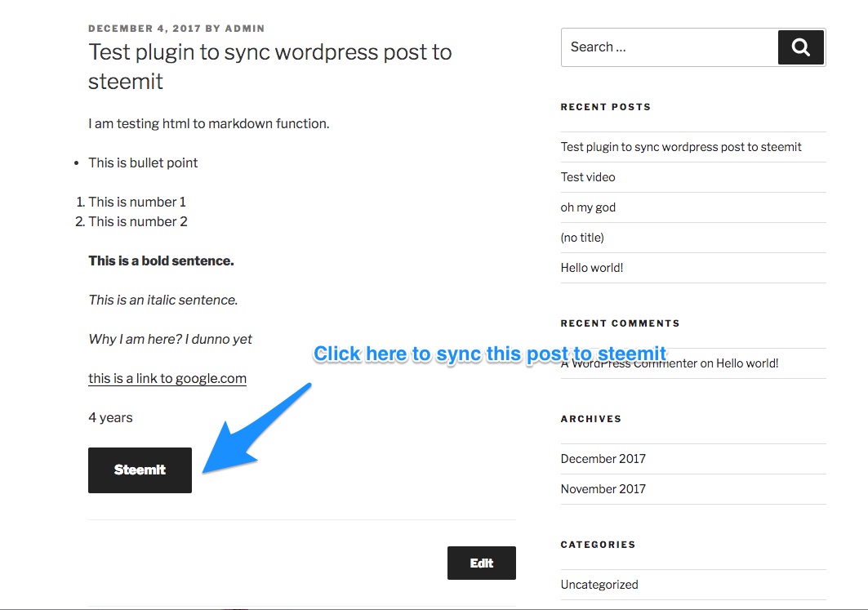
Task: Open recent post 'Hello world!'
Action: [x=592, y=268]
